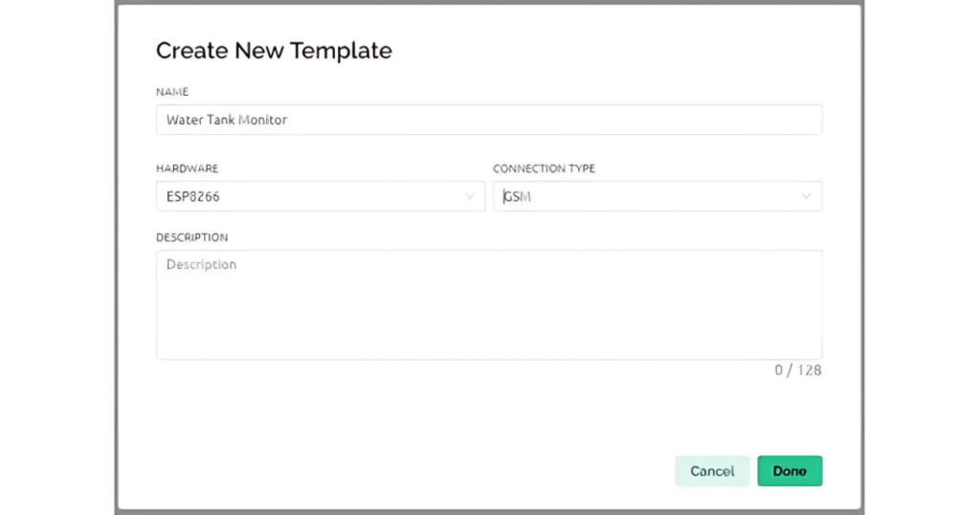Cancel the new template dialog
The image size is (980, 515).
712,471
